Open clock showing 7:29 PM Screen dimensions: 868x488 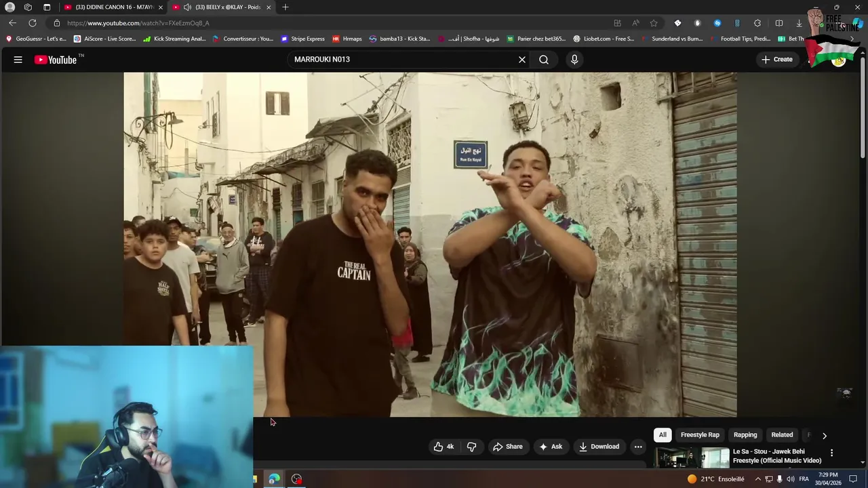click(x=828, y=479)
